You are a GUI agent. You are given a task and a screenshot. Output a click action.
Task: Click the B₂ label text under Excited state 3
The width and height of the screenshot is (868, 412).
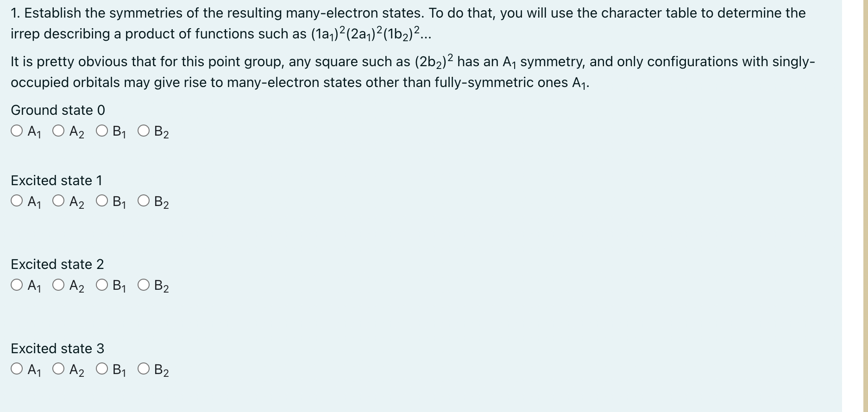161,370
